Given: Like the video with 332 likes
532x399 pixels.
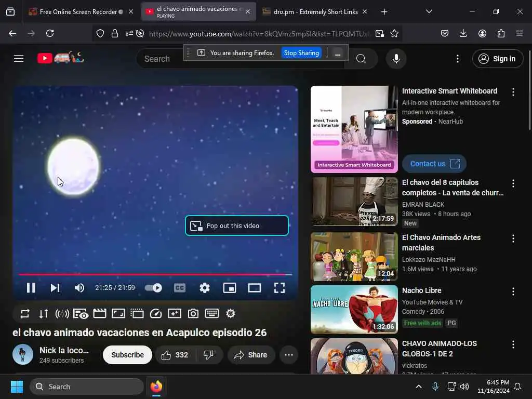Looking at the screenshot, I should click(x=175, y=355).
